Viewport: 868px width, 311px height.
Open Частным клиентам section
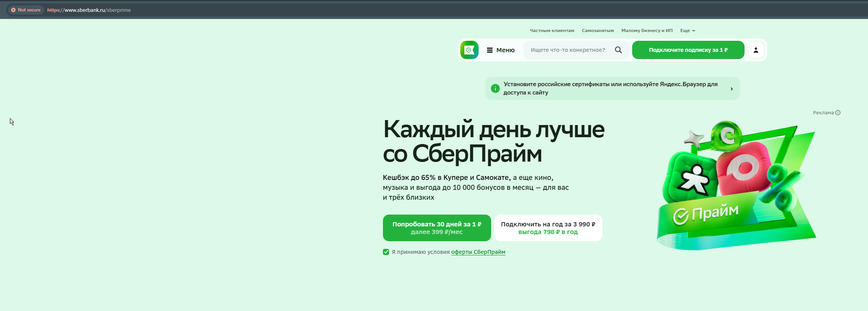point(552,30)
